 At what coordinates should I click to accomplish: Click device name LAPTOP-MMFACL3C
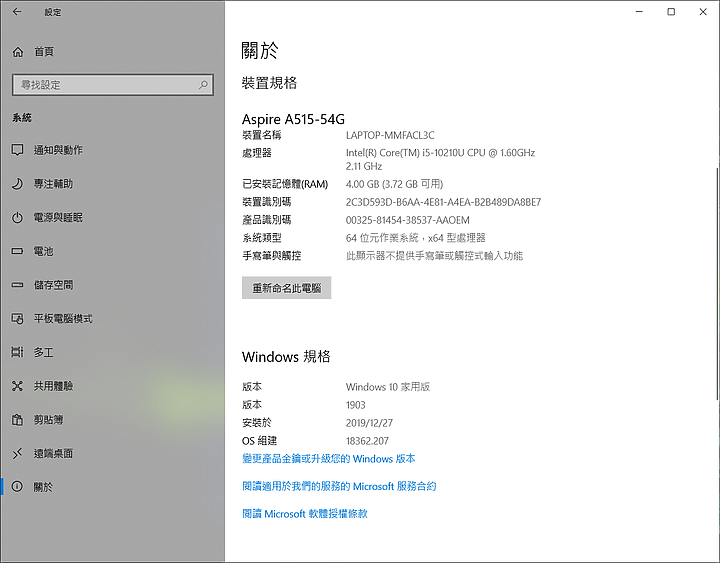click(390, 135)
